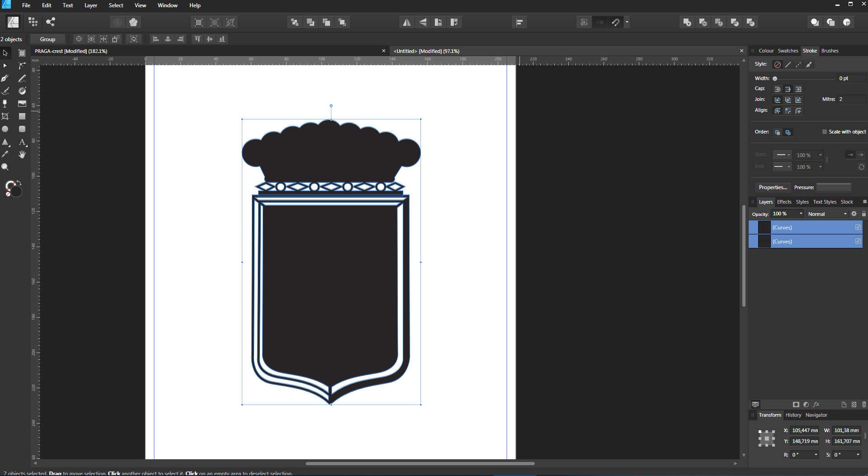Switch to the History tab
This screenshot has height=476, width=868.
793,415
